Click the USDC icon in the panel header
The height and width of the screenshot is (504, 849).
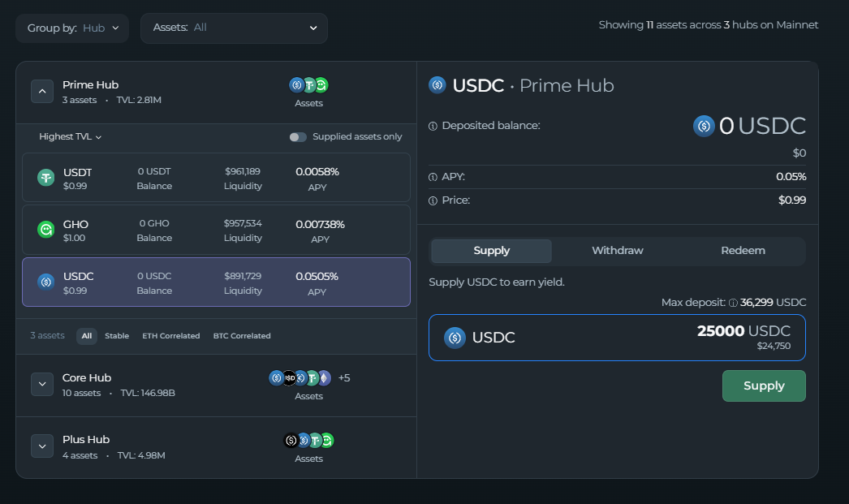coord(437,85)
